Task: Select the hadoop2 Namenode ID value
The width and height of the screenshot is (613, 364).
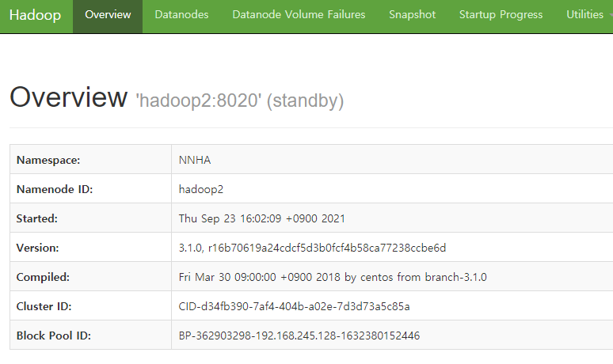Action: (x=201, y=189)
